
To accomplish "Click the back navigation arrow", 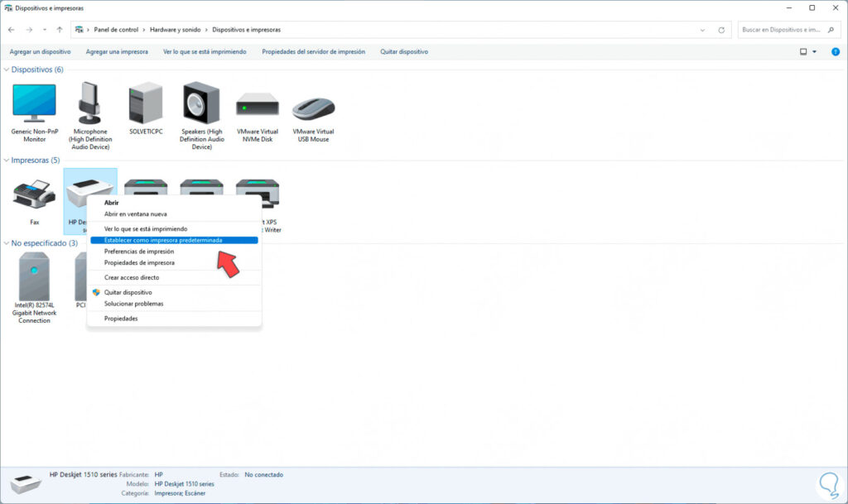I will 12,30.
